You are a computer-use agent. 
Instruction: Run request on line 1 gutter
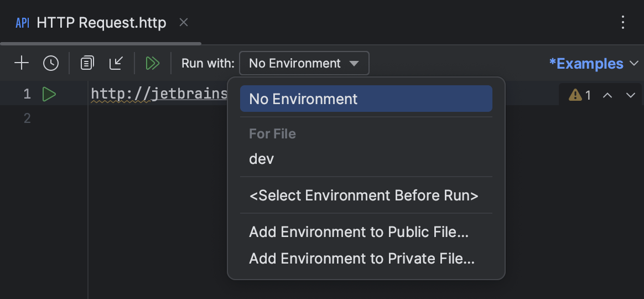[x=49, y=95]
